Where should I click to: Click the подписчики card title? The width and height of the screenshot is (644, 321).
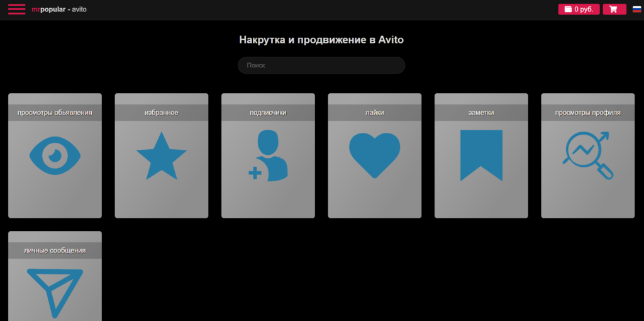[268, 113]
